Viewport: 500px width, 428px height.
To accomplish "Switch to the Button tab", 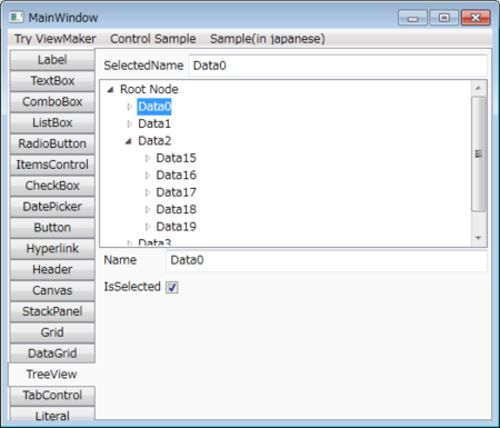I will tap(52, 228).
